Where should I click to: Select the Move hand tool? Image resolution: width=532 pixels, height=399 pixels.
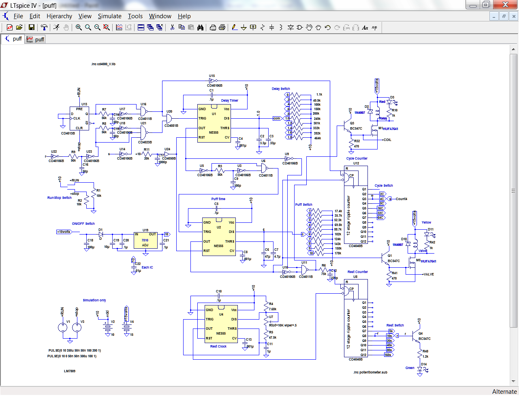click(309, 28)
